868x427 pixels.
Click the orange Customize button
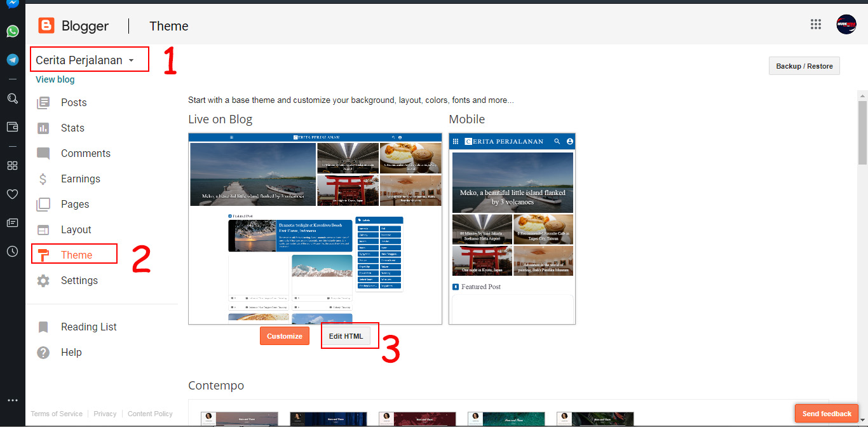(x=285, y=336)
